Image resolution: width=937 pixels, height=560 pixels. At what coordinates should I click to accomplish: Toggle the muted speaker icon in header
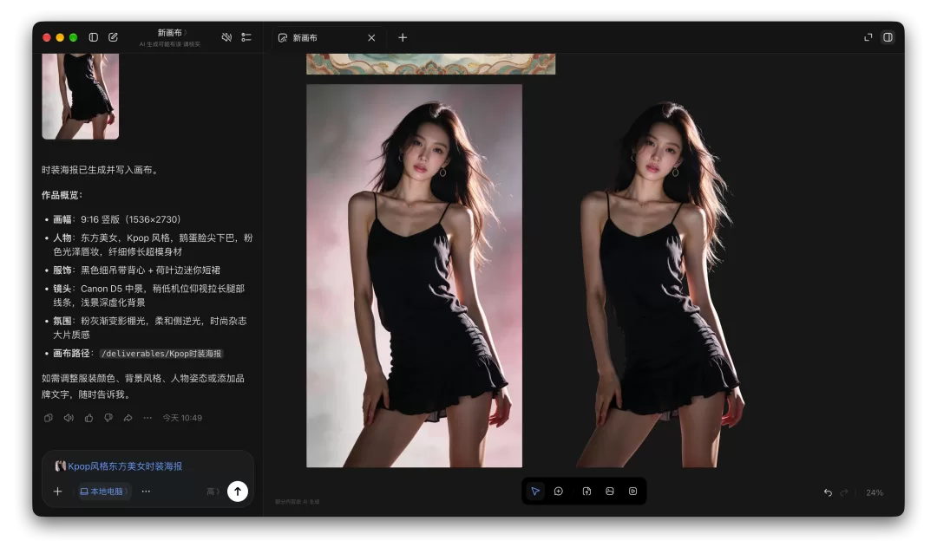(x=226, y=37)
